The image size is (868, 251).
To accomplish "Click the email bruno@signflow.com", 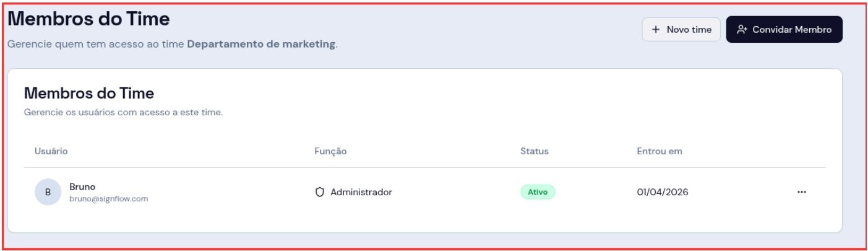I will pyautogui.click(x=109, y=199).
